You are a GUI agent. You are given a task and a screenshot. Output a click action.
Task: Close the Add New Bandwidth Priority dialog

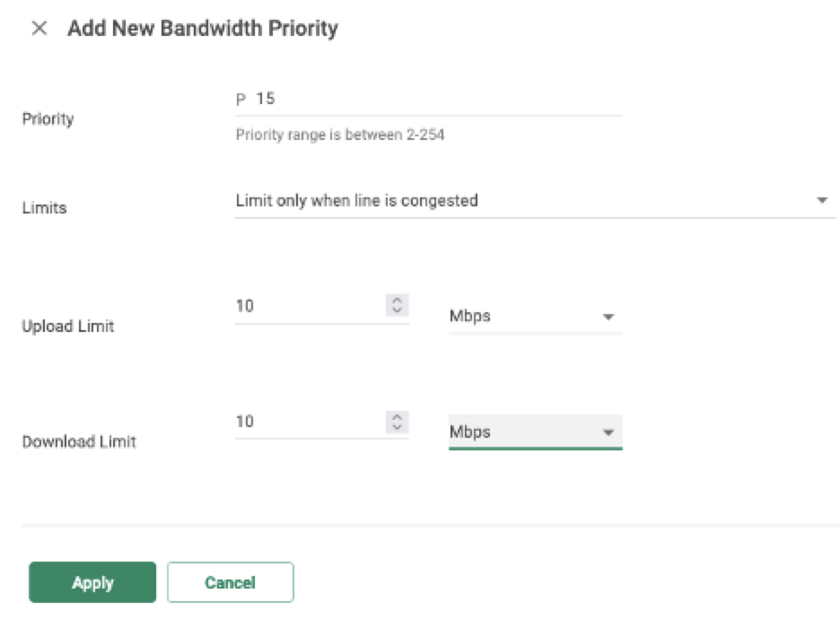(x=39, y=29)
